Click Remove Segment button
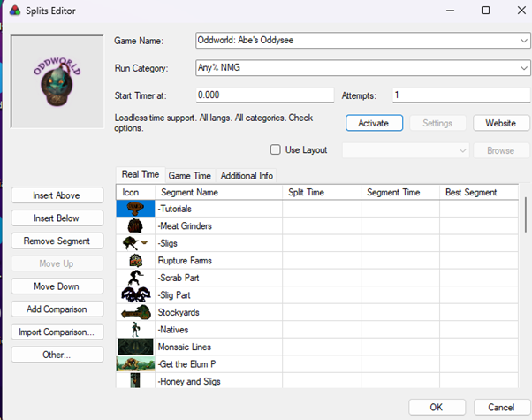Image resolution: width=532 pixels, height=420 pixels. 57,241
